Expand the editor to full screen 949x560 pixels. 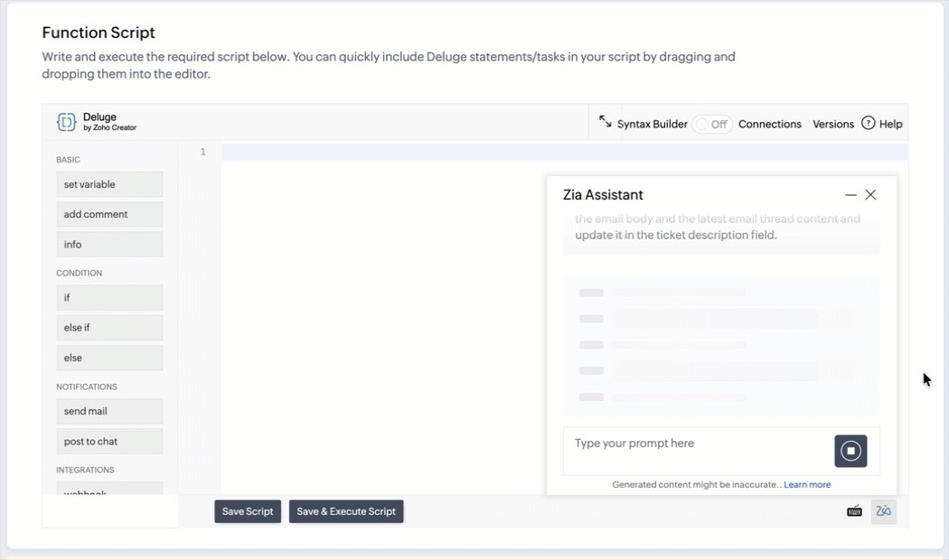(605, 121)
